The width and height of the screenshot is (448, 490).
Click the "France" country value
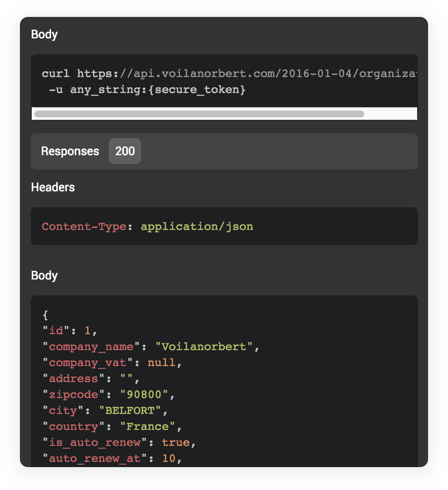pos(147,426)
